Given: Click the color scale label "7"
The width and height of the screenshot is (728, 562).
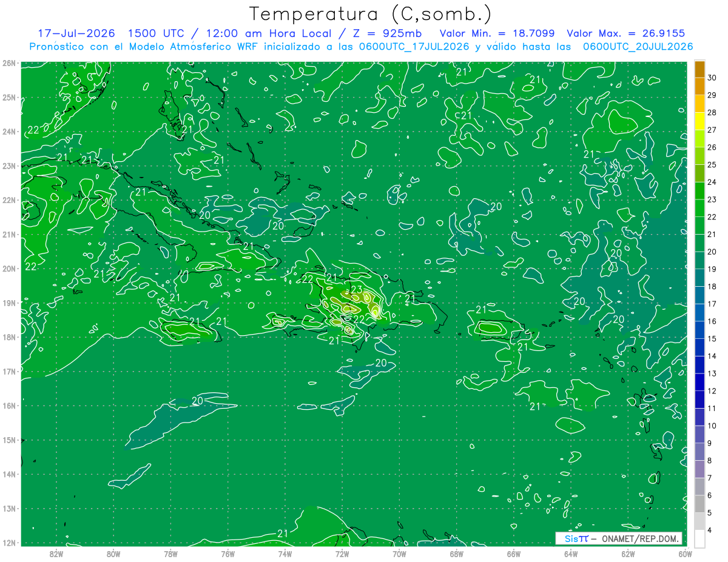Looking at the screenshot, I should (x=709, y=478).
